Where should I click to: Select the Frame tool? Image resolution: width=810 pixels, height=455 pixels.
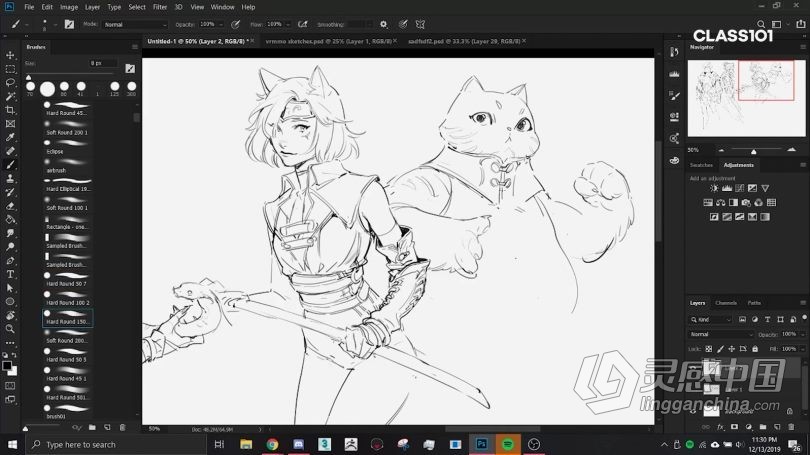coord(10,123)
